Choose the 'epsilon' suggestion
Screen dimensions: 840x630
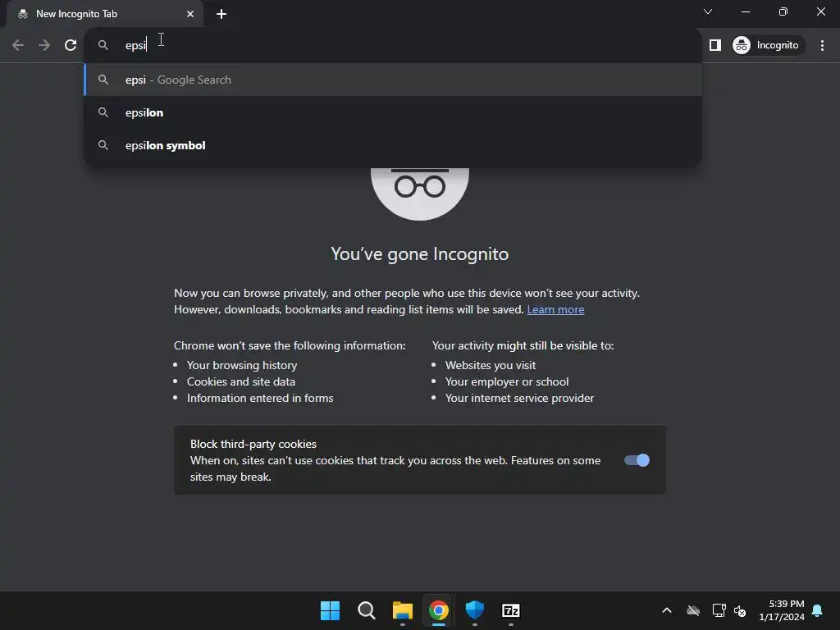(393, 112)
